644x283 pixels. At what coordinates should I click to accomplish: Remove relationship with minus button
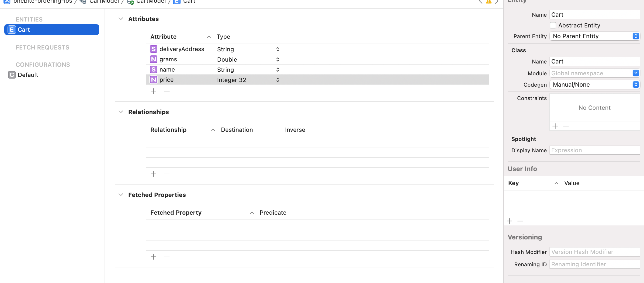[167, 174]
